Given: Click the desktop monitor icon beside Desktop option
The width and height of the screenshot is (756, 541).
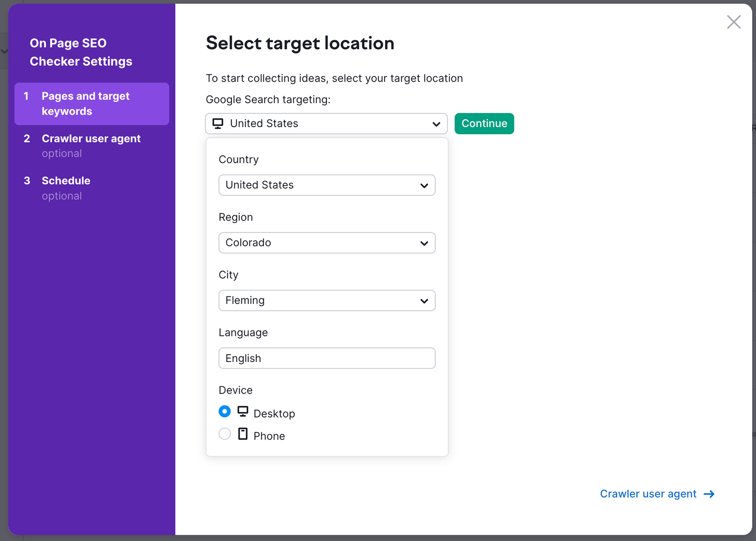Looking at the screenshot, I should [x=243, y=412].
